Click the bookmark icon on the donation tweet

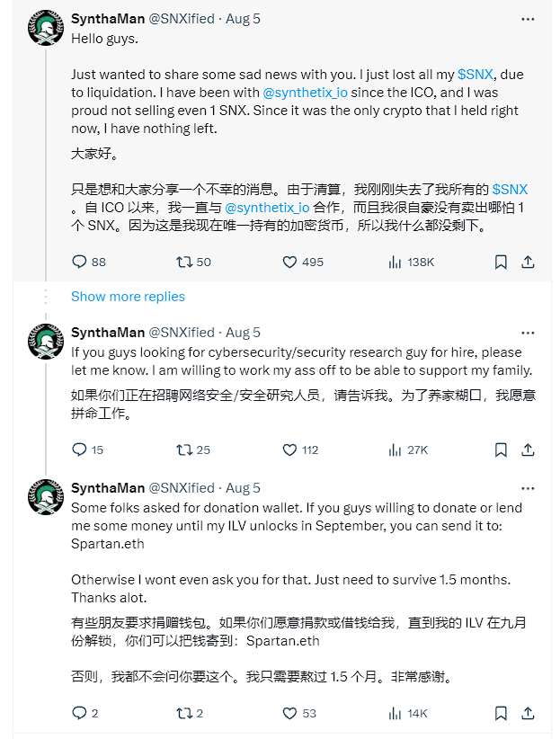(x=501, y=713)
